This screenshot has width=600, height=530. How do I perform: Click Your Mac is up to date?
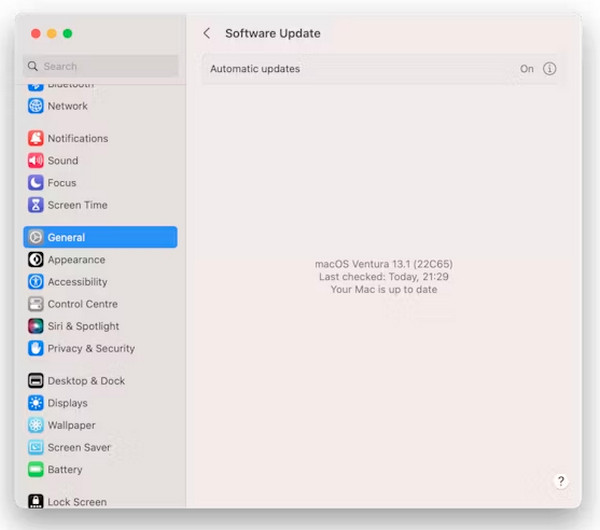click(x=384, y=289)
